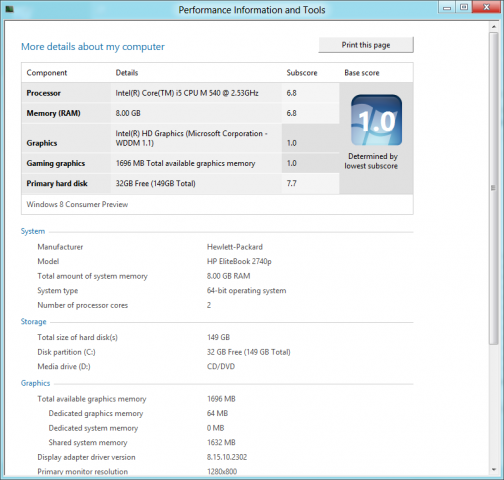This screenshot has height=480, width=504.
Task: Click the lower Graphics section heading
Action: click(x=35, y=383)
